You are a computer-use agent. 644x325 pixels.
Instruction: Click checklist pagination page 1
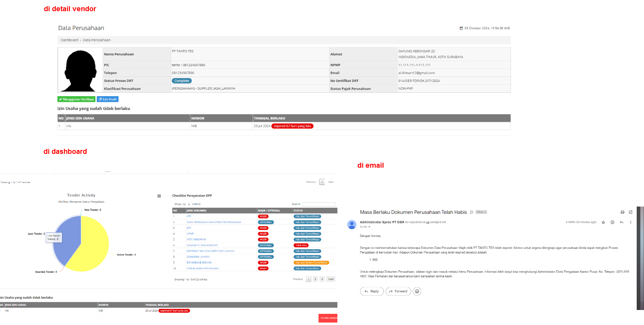(309, 279)
